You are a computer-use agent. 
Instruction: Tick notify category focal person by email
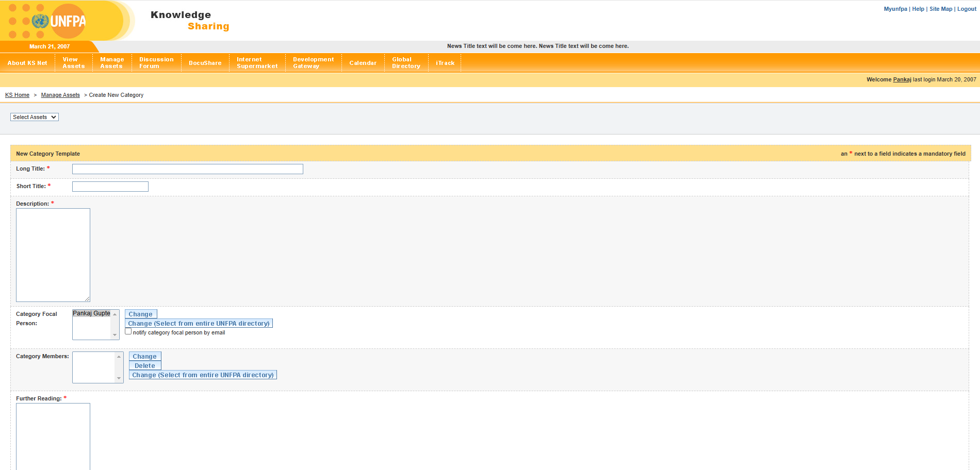tap(128, 332)
